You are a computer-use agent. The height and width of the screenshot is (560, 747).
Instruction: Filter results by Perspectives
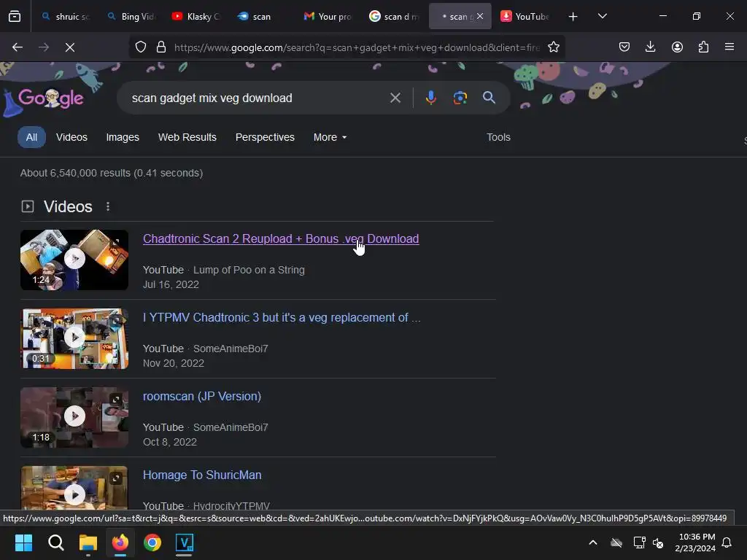(265, 137)
